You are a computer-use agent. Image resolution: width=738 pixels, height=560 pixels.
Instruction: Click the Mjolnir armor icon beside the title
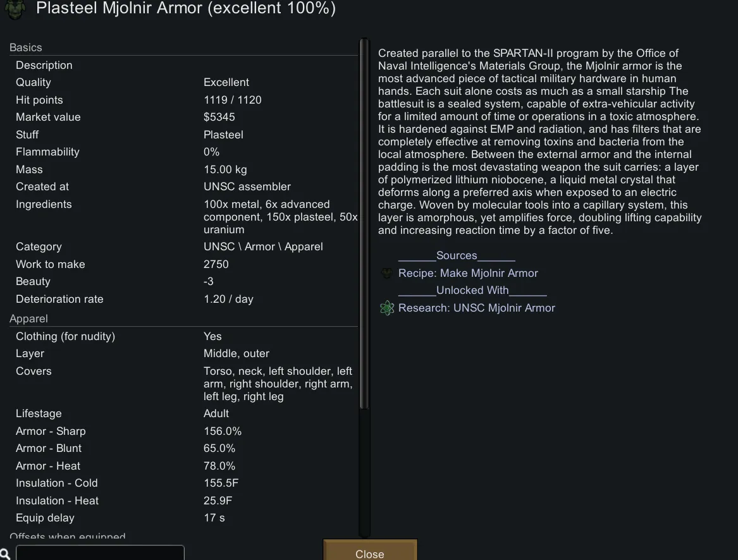coord(15,9)
